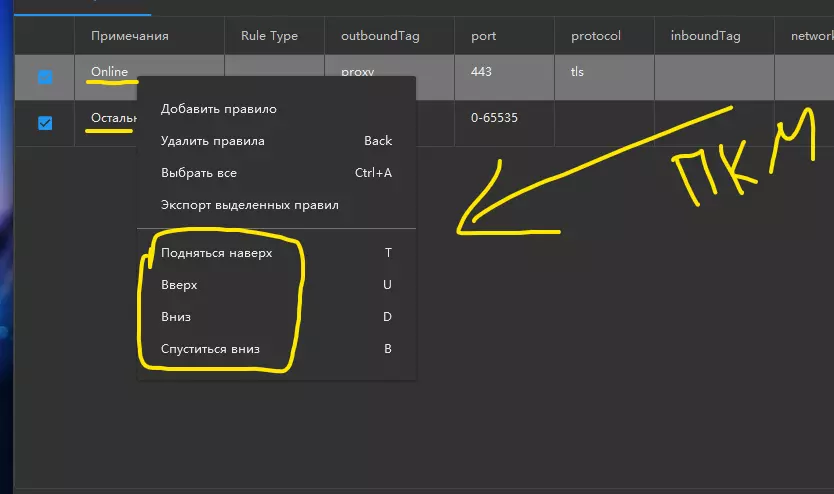
Task: Move rule down with 'Вниз'
Action: (x=176, y=317)
